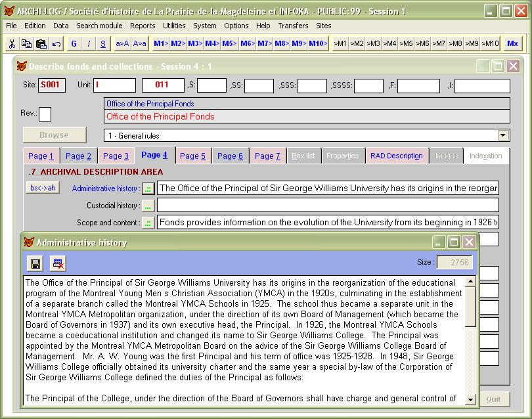Toggle bold formatting with the G button

click(74, 44)
